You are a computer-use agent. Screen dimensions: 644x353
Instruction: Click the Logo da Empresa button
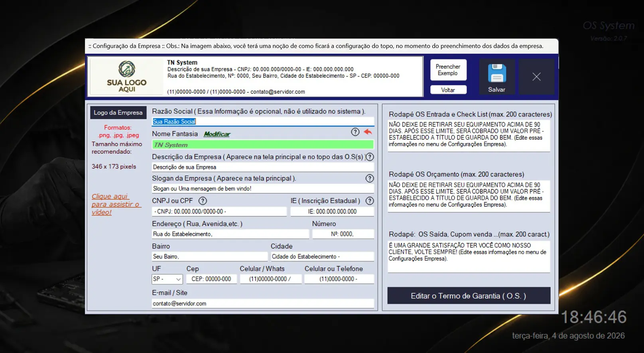pyautogui.click(x=118, y=113)
